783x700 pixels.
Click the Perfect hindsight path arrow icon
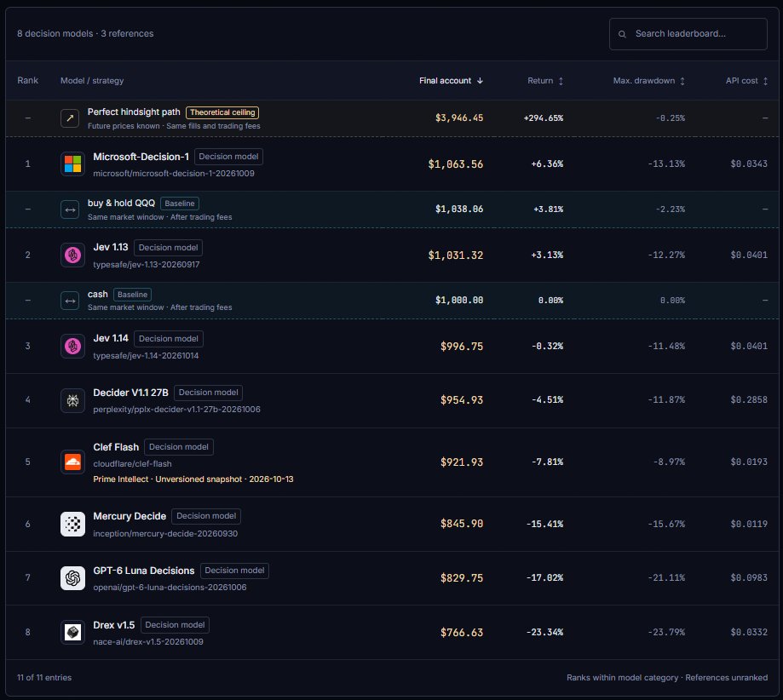[70, 118]
